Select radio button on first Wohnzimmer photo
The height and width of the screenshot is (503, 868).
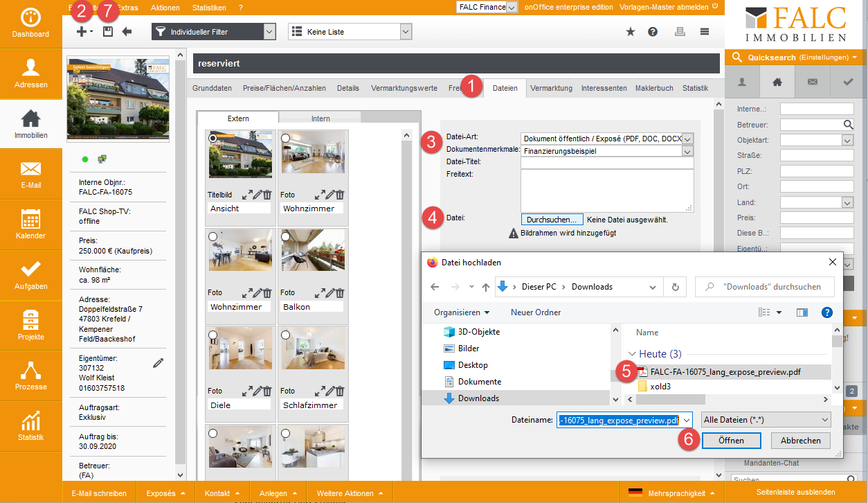pos(286,139)
